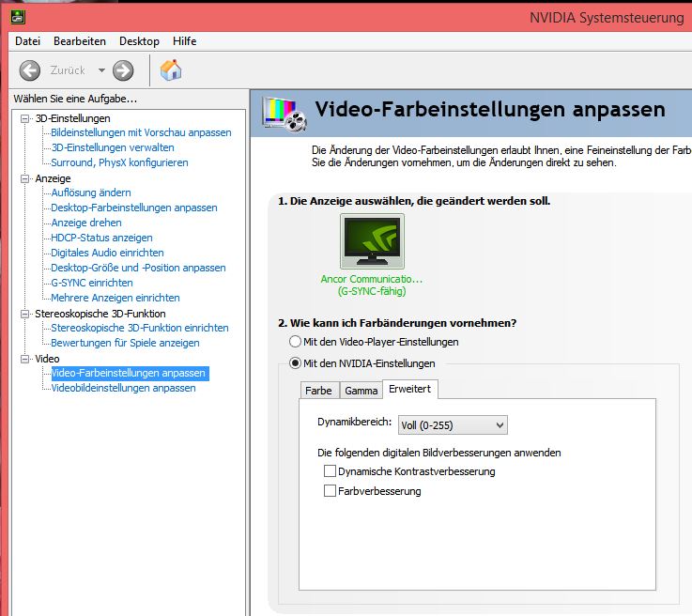Collapse the Anzeige tree node
Viewport: 692px width, 616px height.
(x=24, y=178)
